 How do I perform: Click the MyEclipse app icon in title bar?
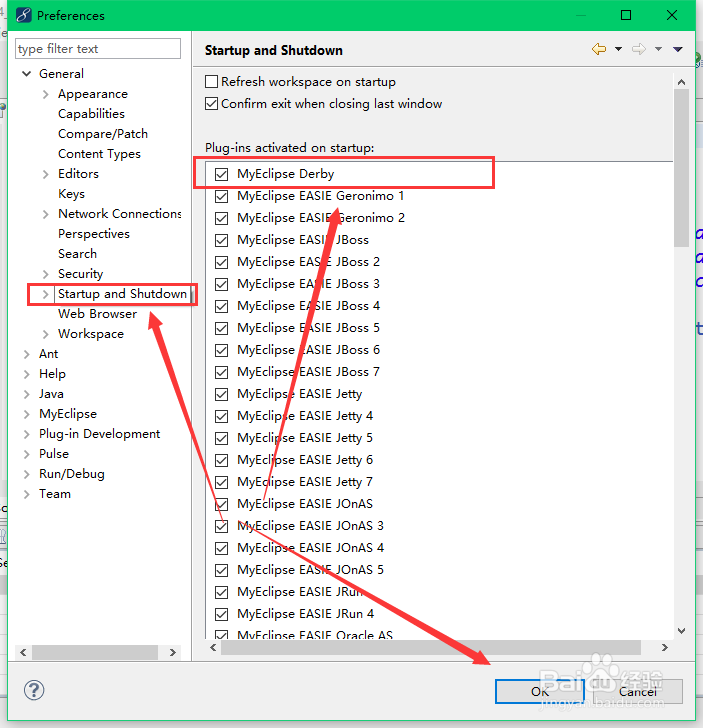(x=24, y=15)
